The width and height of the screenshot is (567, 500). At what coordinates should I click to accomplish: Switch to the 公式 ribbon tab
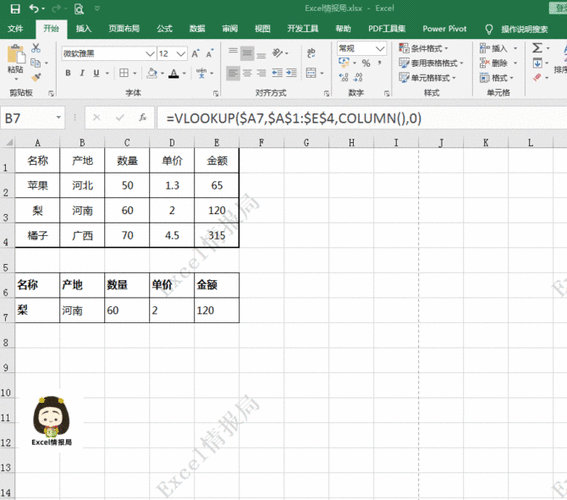[x=165, y=29]
